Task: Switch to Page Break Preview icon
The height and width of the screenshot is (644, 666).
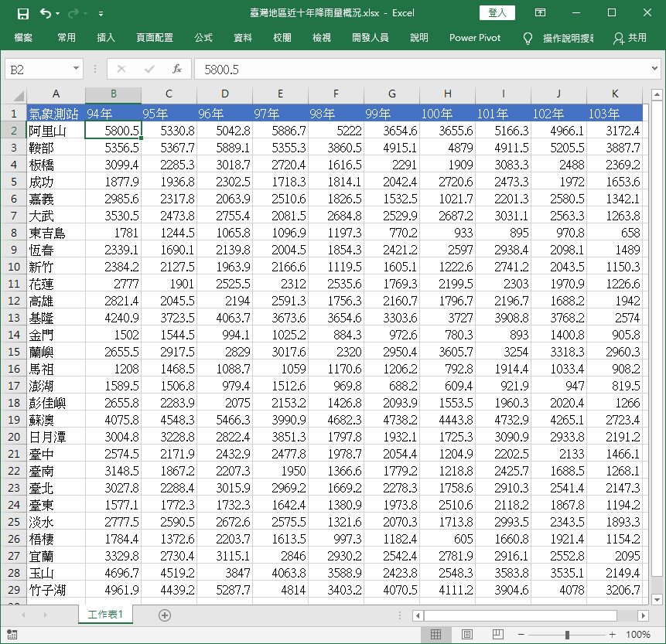Action: pos(498,634)
